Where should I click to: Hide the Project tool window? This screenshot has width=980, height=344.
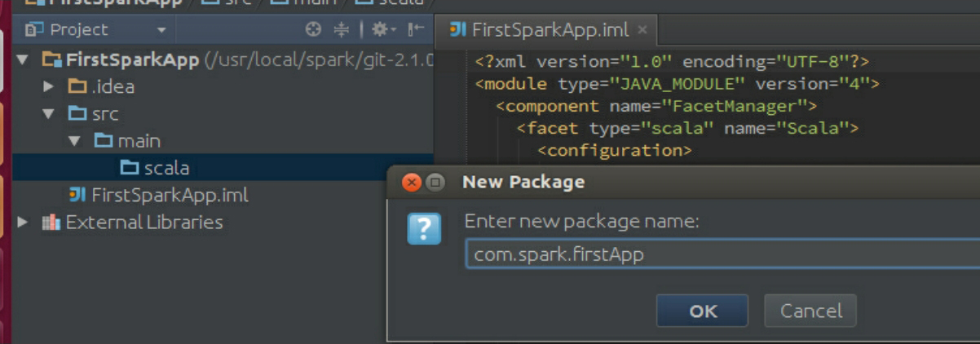coord(416,30)
